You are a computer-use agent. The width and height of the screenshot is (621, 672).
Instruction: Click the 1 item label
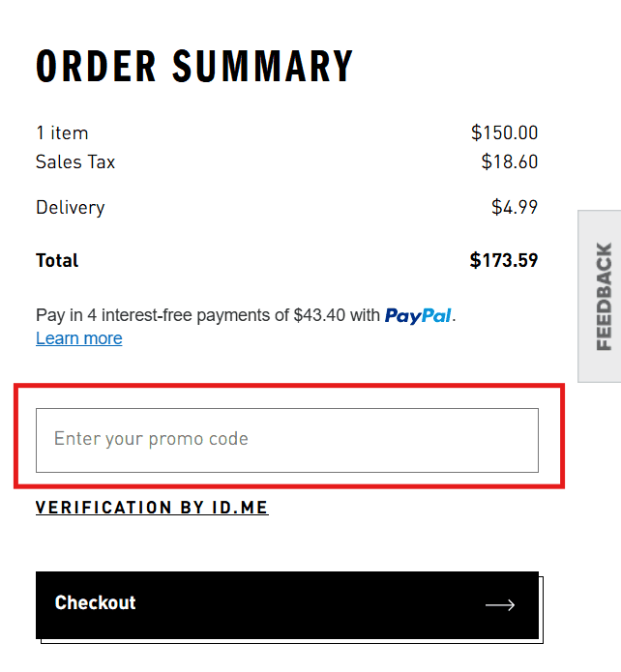62,133
